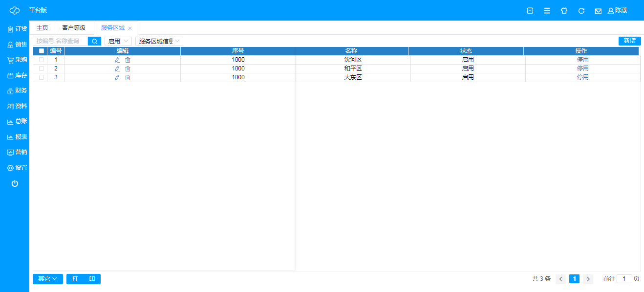Select page 1 in pagination

(575, 279)
